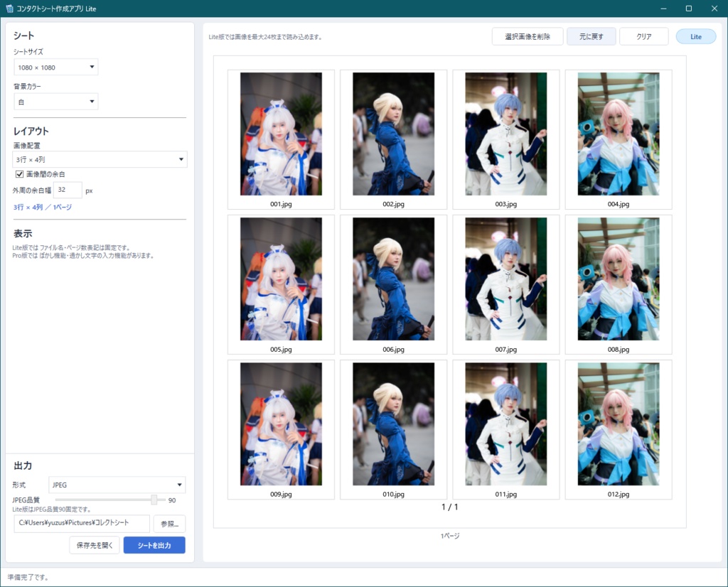Expand the image layout dropdown 3行 × 4列
This screenshot has height=587, width=728.
point(100,159)
